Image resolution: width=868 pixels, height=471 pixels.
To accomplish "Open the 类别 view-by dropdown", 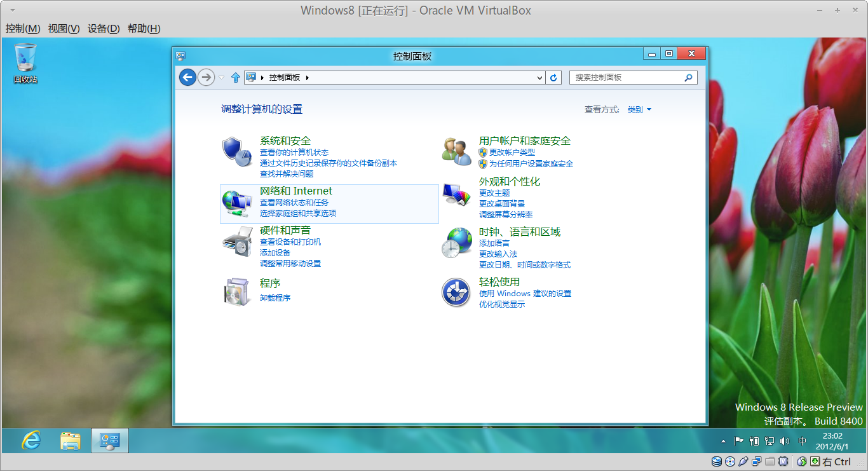I will tap(639, 109).
